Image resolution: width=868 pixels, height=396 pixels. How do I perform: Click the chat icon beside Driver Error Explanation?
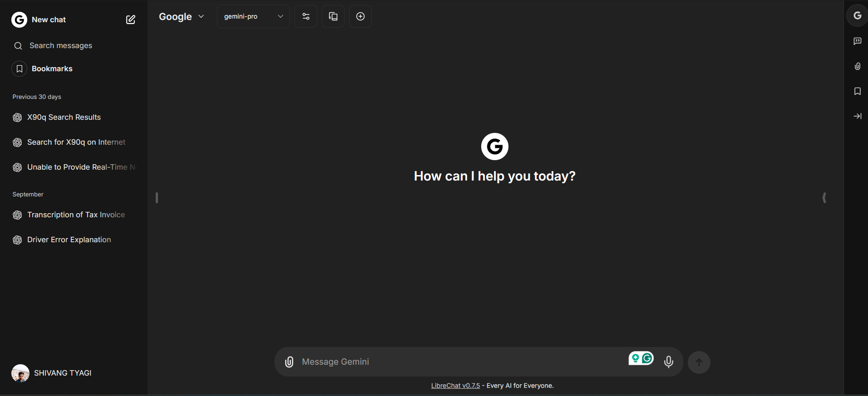[17, 240]
